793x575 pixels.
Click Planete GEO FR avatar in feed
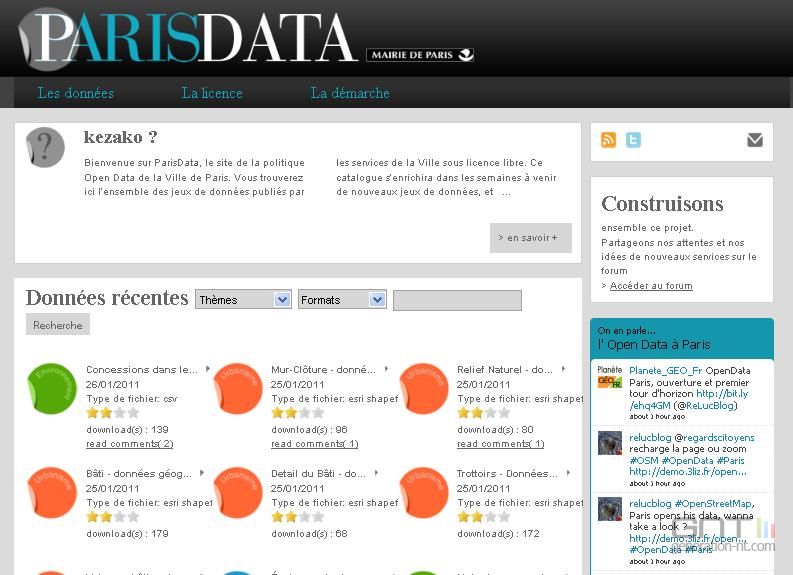(610, 377)
